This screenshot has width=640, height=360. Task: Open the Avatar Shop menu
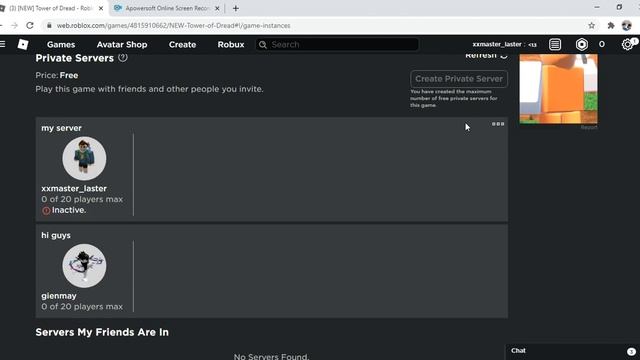click(122, 44)
